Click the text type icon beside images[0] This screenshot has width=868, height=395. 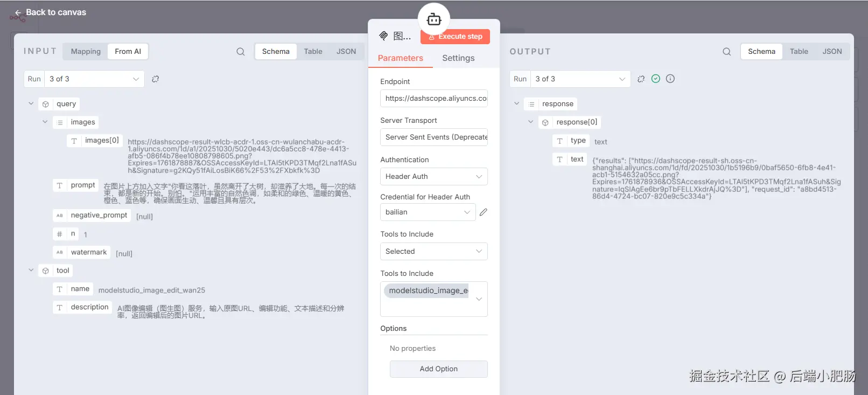[x=74, y=141]
